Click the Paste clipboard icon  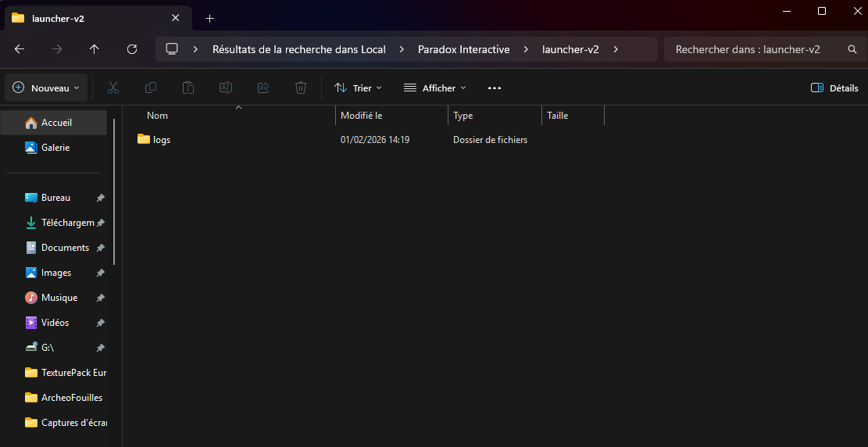(x=188, y=88)
